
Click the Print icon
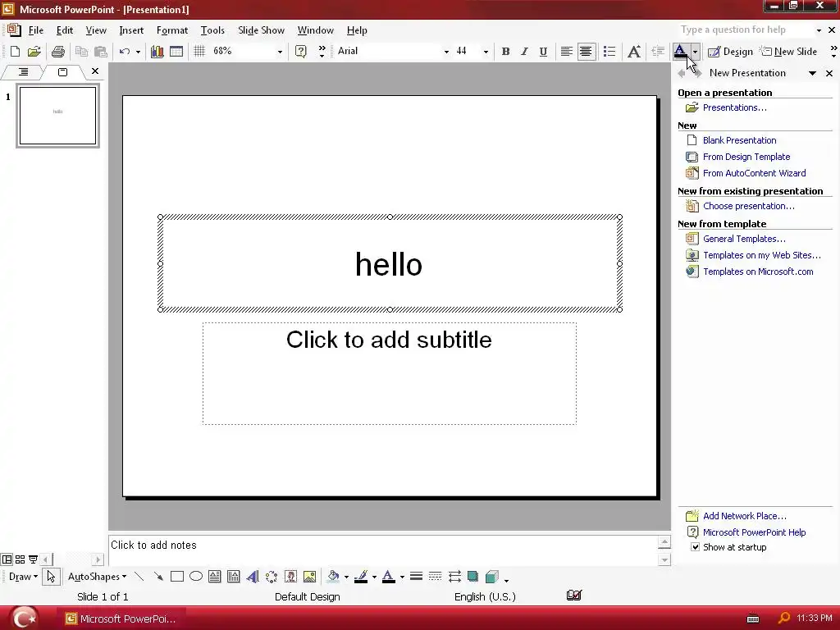[x=58, y=52]
